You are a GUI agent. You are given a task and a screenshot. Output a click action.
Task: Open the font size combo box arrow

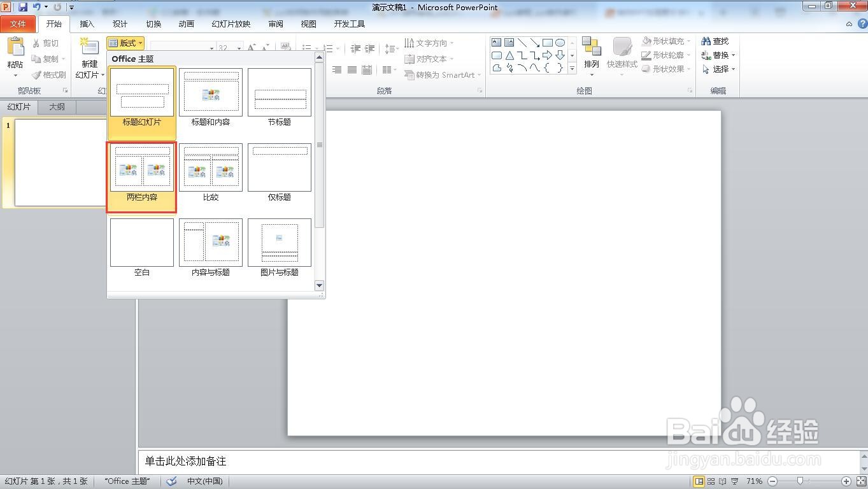[x=239, y=48]
